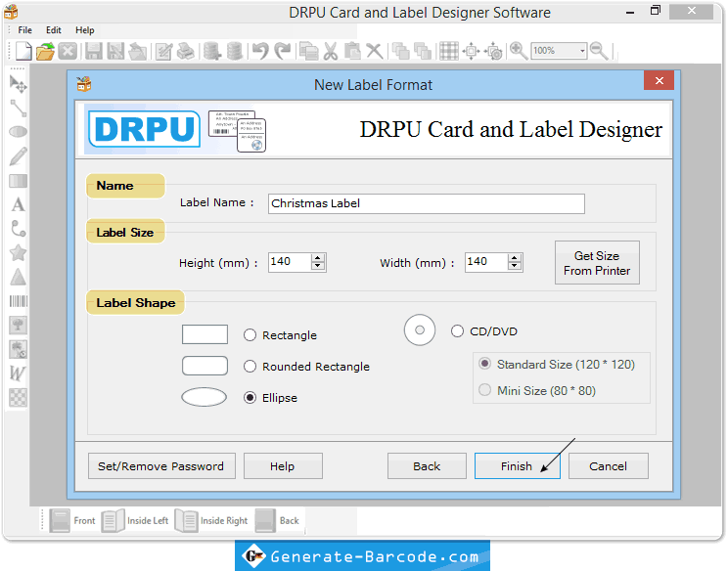Select the WordArt W tool

(x=19, y=373)
